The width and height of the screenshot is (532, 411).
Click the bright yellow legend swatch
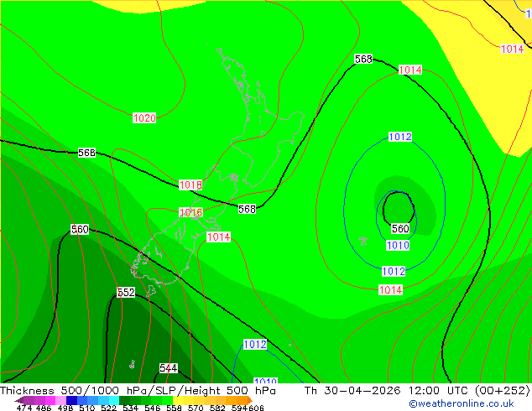178,400
